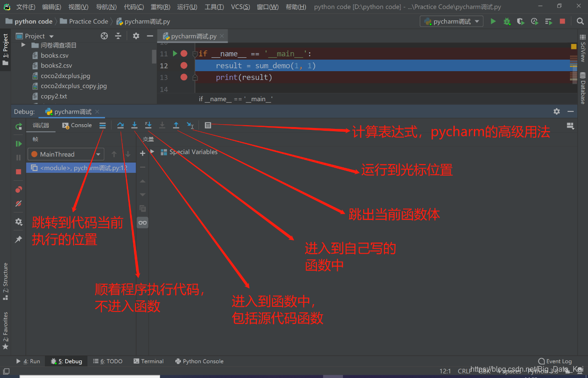The width and height of the screenshot is (588, 378).
Task: Open Search Everywhere magnifier icon
Action: (x=580, y=21)
